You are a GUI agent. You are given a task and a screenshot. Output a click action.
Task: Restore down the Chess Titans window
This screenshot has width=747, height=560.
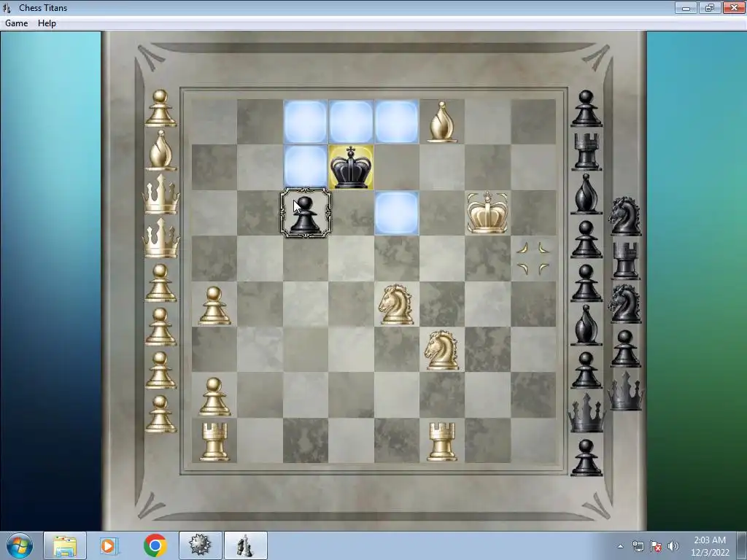click(x=710, y=7)
